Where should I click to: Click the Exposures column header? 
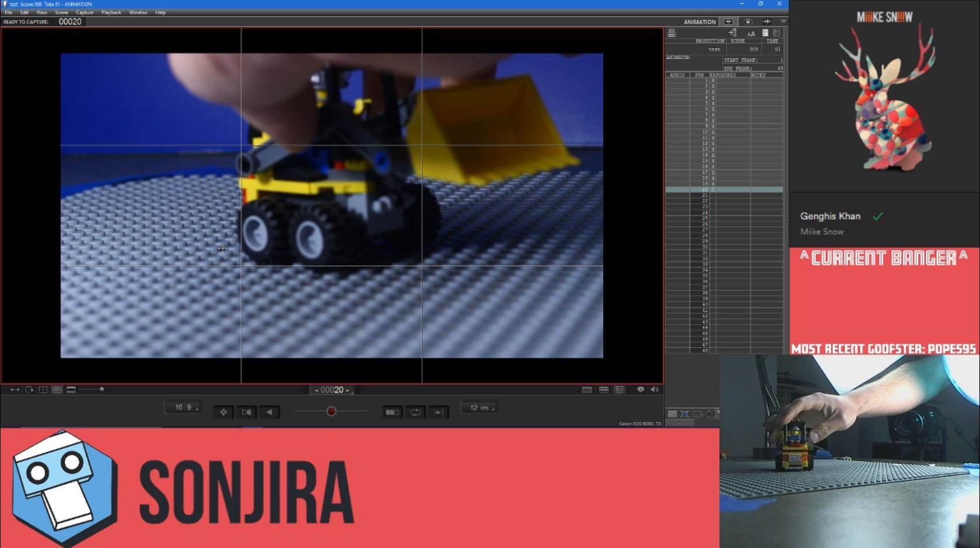723,75
